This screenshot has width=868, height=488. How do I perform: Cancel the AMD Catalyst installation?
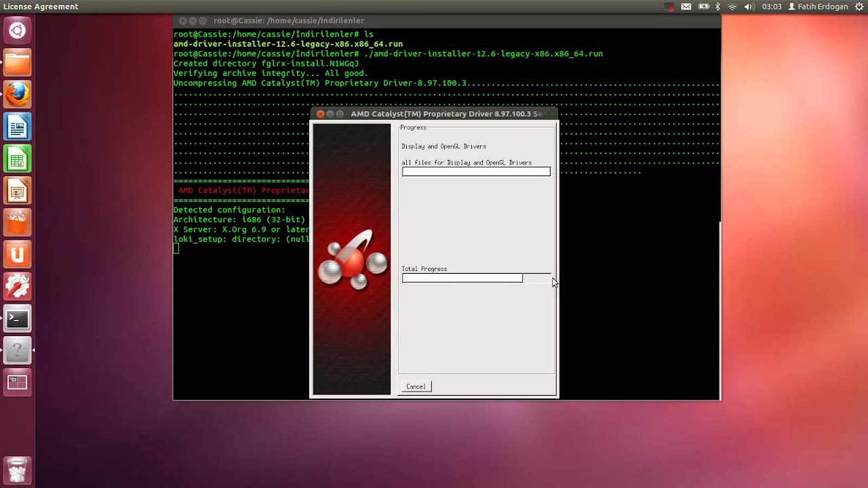[x=416, y=386]
